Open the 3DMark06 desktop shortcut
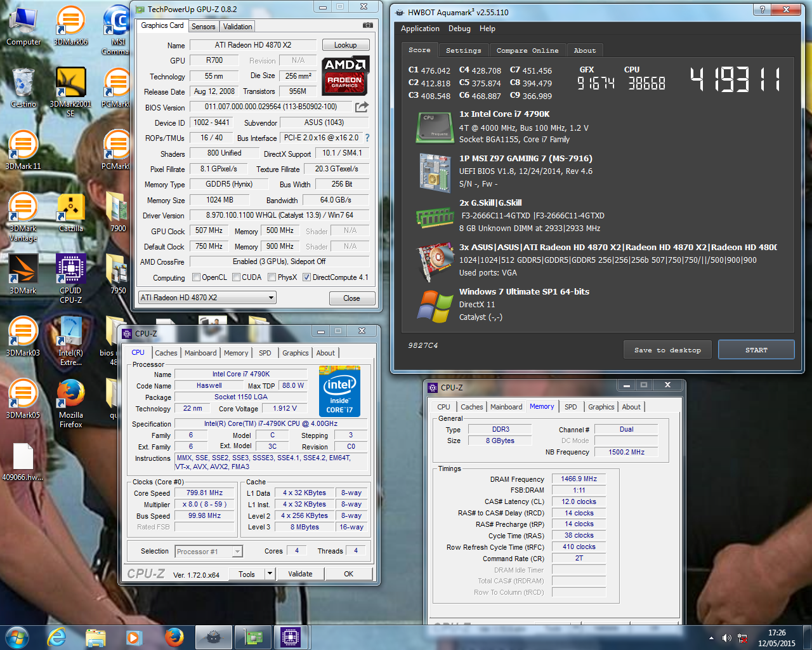This screenshot has width=812, height=650. [70, 27]
